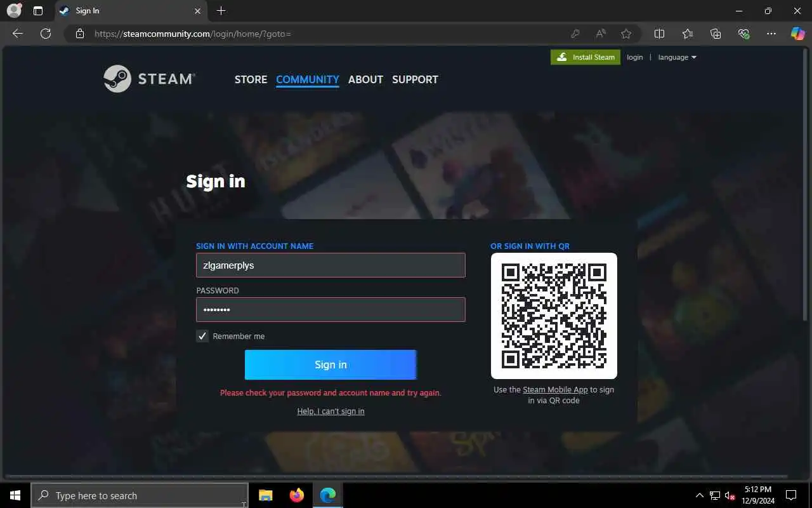Open File Explorer from taskbar
This screenshot has height=508, width=812.
tap(266, 495)
